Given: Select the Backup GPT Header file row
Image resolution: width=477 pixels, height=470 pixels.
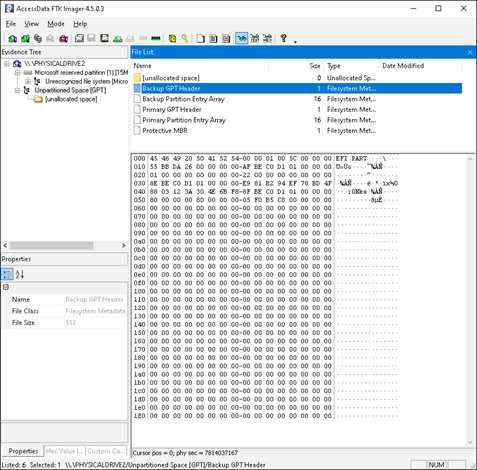Looking at the screenshot, I should (298, 88).
